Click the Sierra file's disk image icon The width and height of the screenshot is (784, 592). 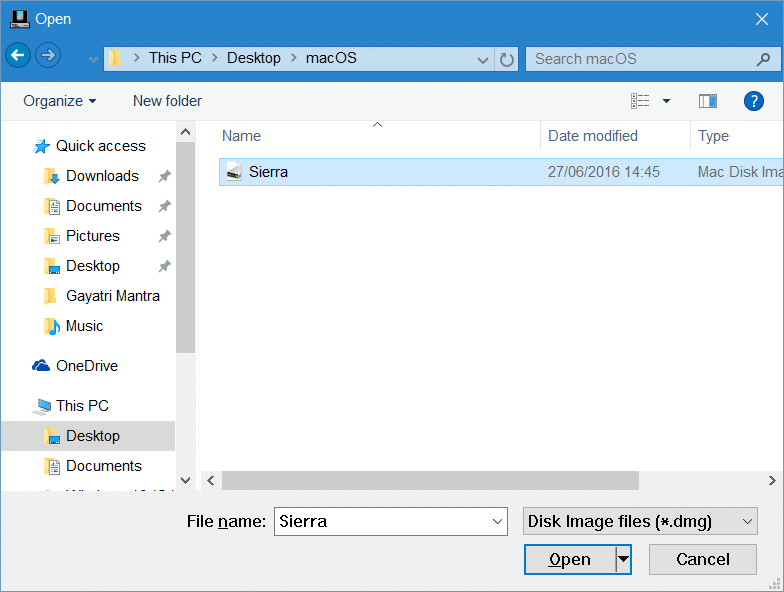(x=234, y=172)
